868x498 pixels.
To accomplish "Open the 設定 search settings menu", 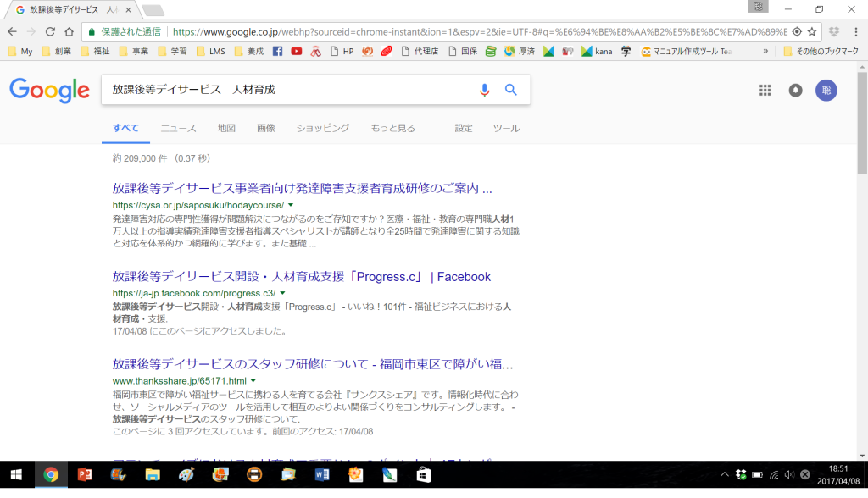I will [x=464, y=129].
